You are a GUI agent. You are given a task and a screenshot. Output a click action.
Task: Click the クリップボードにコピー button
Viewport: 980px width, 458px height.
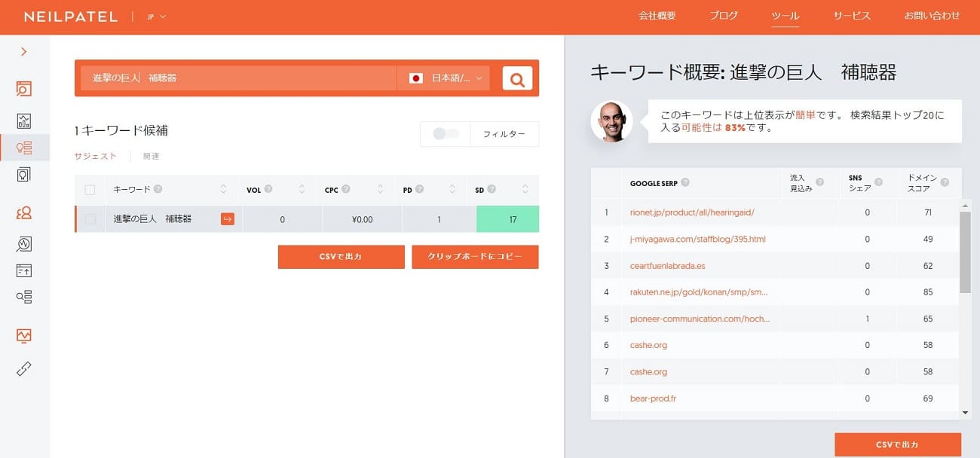click(x=475, y=257)
